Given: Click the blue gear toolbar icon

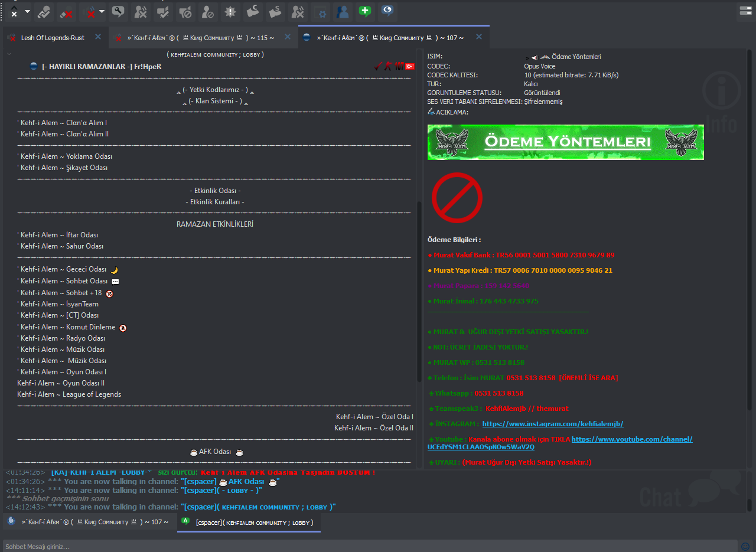Looking at the screenshot, I should [x=321, y=12].
